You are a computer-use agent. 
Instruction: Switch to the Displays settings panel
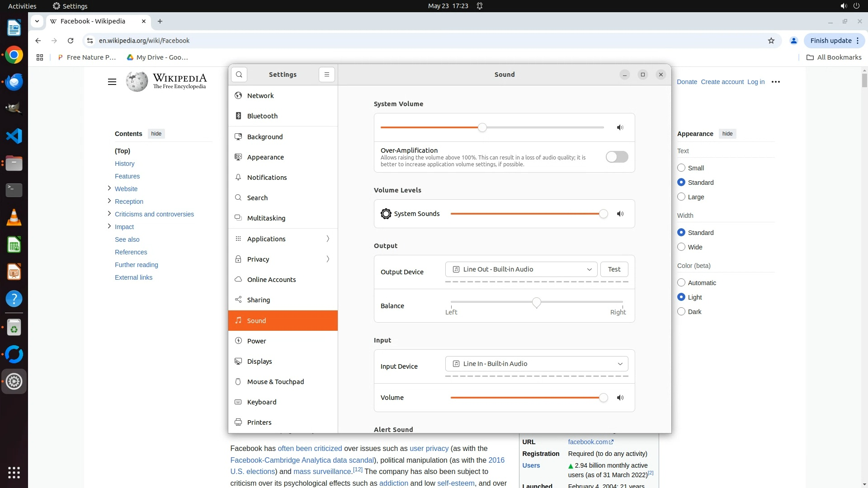[259, 361]
